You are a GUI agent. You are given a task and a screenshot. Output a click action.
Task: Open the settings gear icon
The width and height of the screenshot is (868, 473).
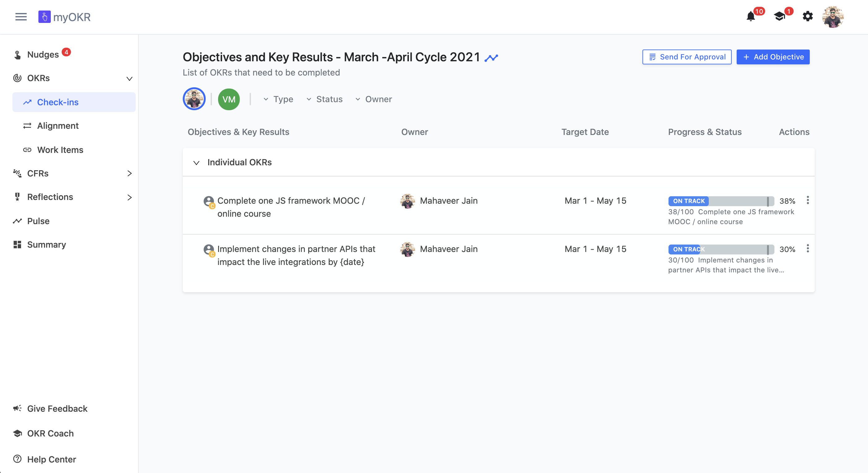click(807, 16)
